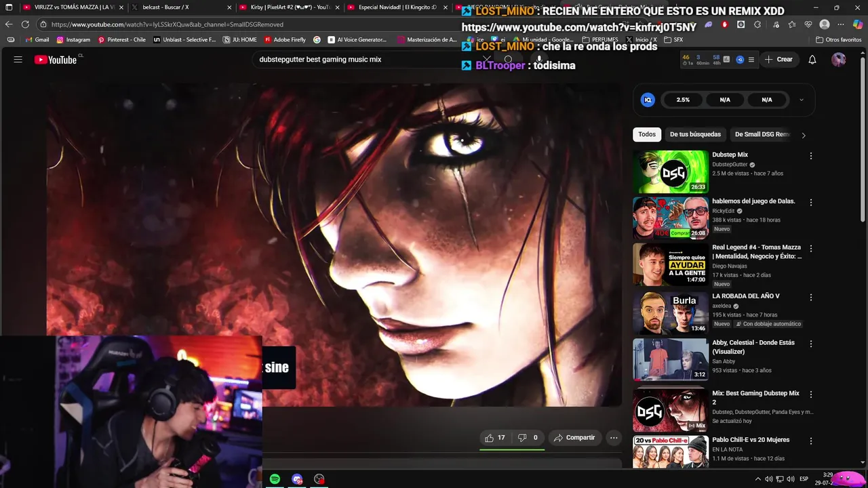Open the YouTube notifications bell
Screen dimensions: 868x488
(x=812, y=60)
